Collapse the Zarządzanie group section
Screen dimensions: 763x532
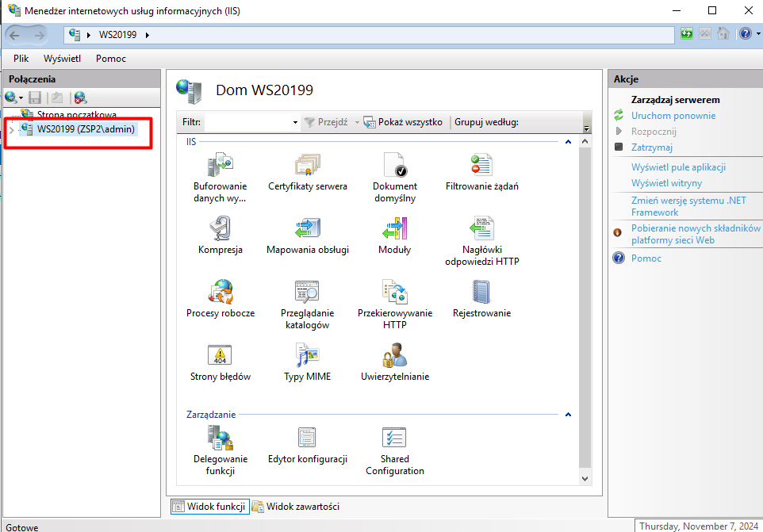tap(568, 415)
